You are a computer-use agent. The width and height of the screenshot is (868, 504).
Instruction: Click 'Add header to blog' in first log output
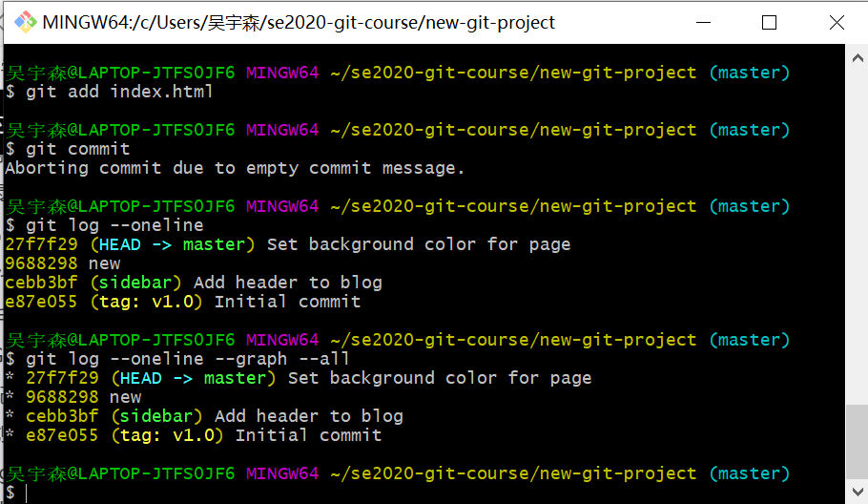(x=287, y=283)
